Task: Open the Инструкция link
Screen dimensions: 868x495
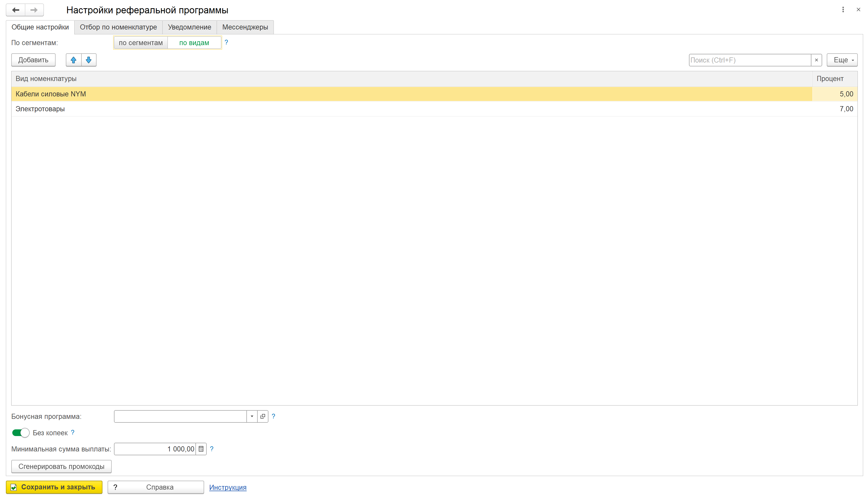Action: click(x=227, y=487)
